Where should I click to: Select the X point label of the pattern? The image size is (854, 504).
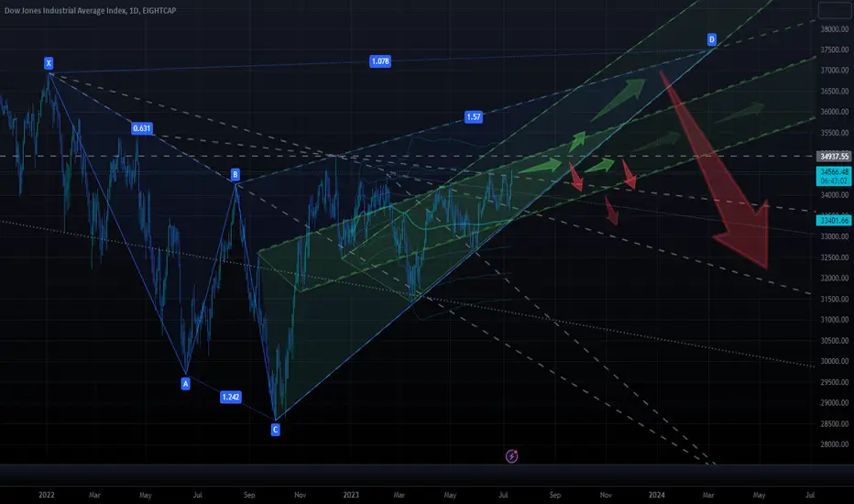pyautogui.click(x=49, y=63)
